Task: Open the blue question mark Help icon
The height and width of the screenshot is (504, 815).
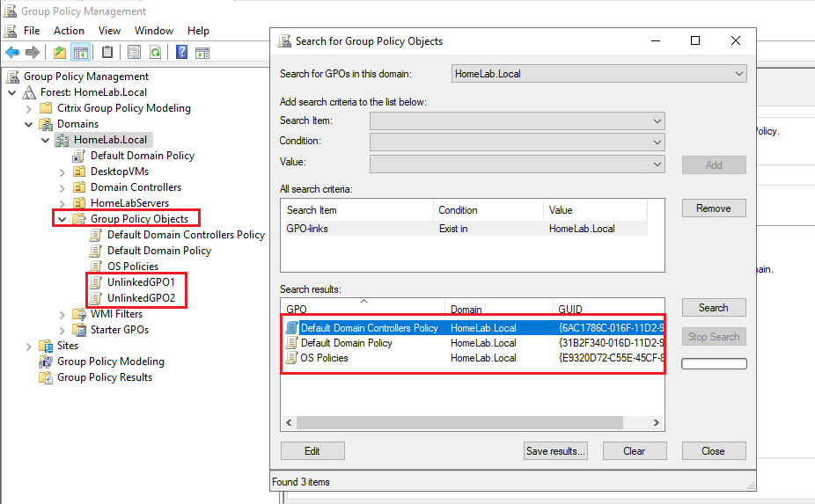Action: pos(181,52)
